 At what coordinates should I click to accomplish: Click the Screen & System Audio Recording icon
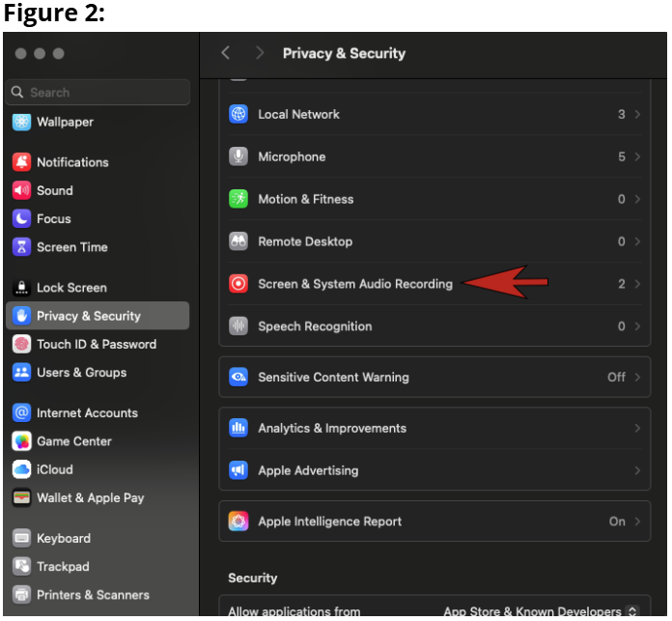[x=238, y=284]
